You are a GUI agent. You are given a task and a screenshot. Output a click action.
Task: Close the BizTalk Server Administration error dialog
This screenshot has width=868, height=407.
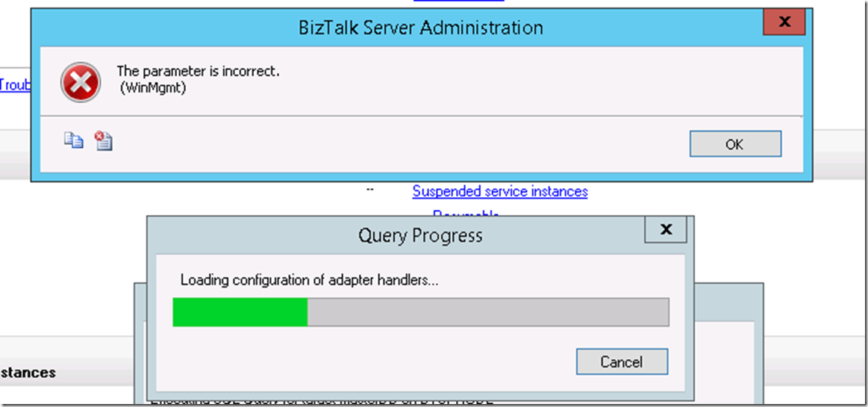click(x=784, y=22)
